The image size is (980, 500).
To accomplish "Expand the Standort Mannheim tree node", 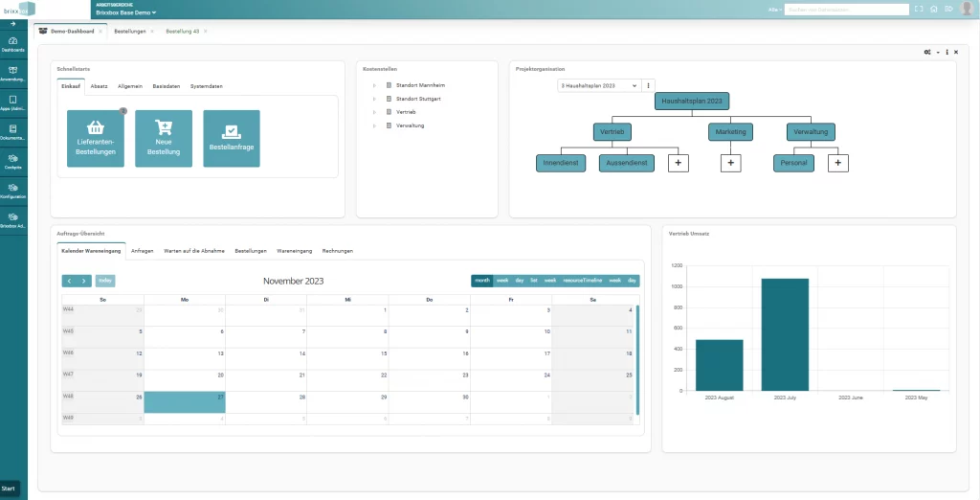I will [x=374, y=85].
